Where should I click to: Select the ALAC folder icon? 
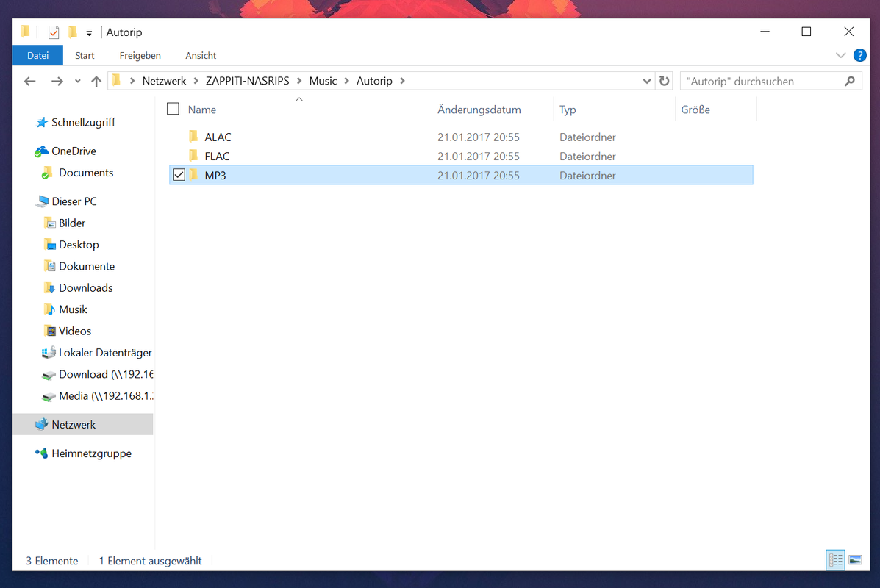tap(193, 136)
